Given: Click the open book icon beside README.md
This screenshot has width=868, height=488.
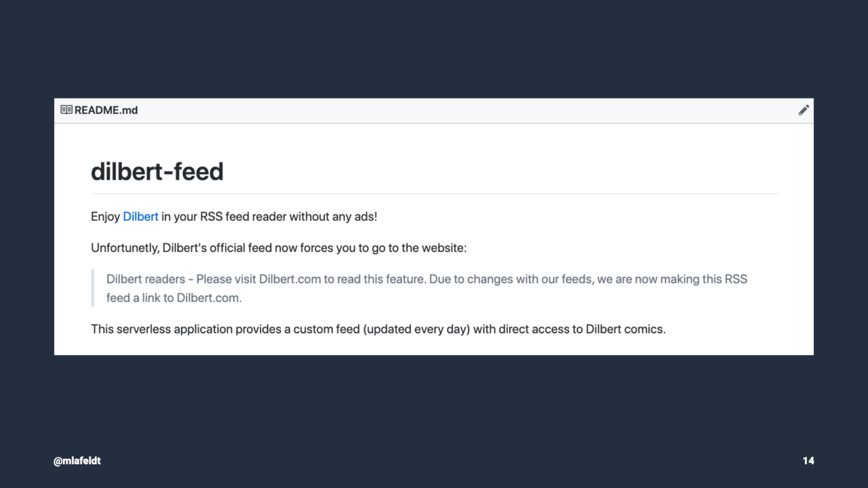Looking at the screenshot, I should pos(66,110).
